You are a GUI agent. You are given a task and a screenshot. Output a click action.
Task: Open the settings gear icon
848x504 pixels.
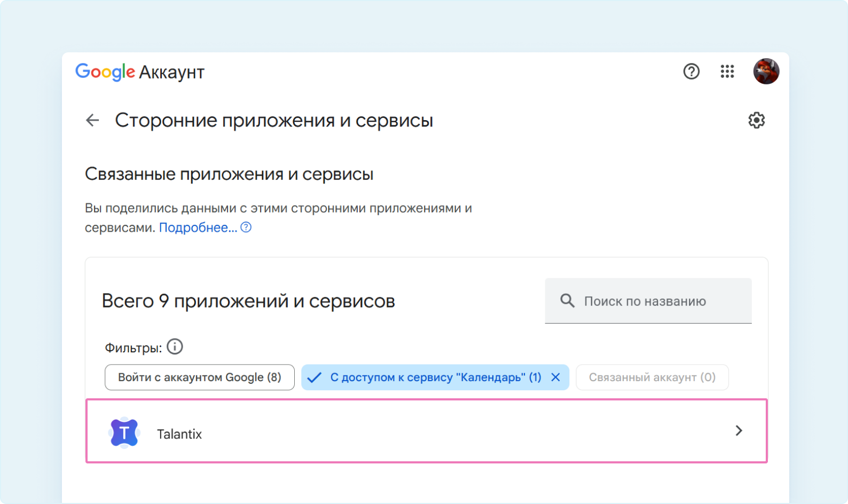tap(756, 120)
